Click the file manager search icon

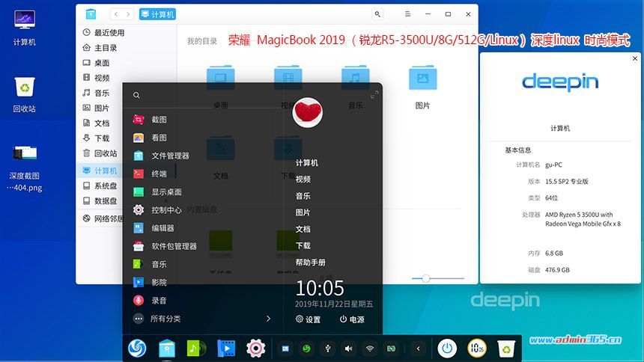point(377,14)
